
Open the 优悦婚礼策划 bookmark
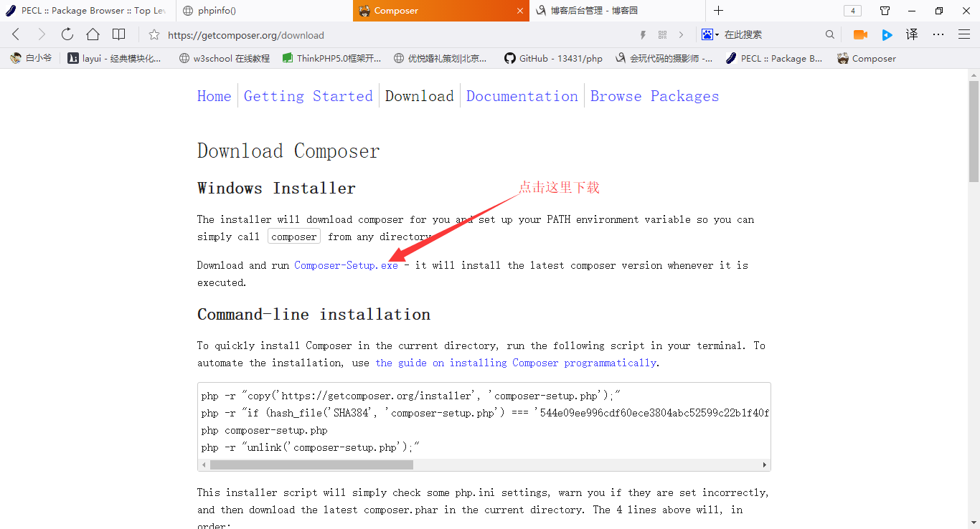(x=440, y=59)
